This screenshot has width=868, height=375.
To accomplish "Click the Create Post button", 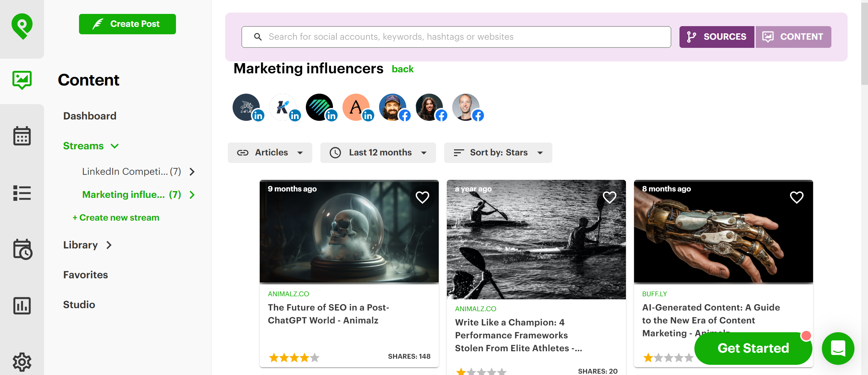I will click(x=127, y=24).
